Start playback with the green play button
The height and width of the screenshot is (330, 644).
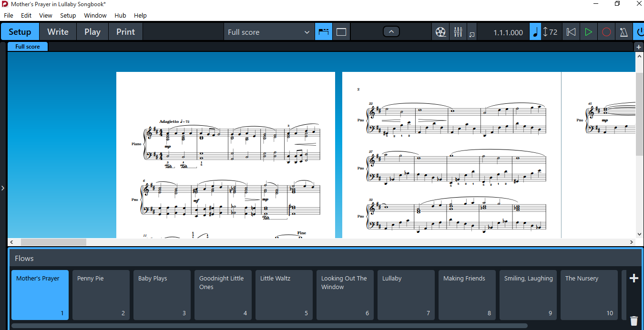pos(588,32)
